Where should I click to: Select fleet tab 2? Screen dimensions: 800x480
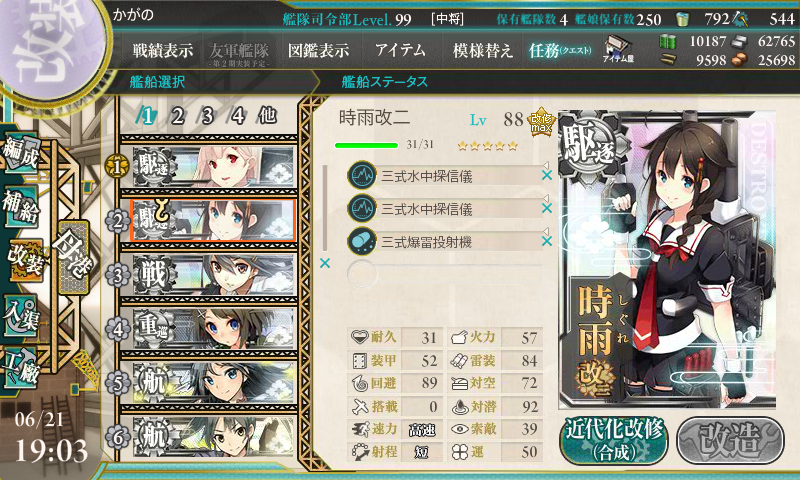tap(178, 116)
